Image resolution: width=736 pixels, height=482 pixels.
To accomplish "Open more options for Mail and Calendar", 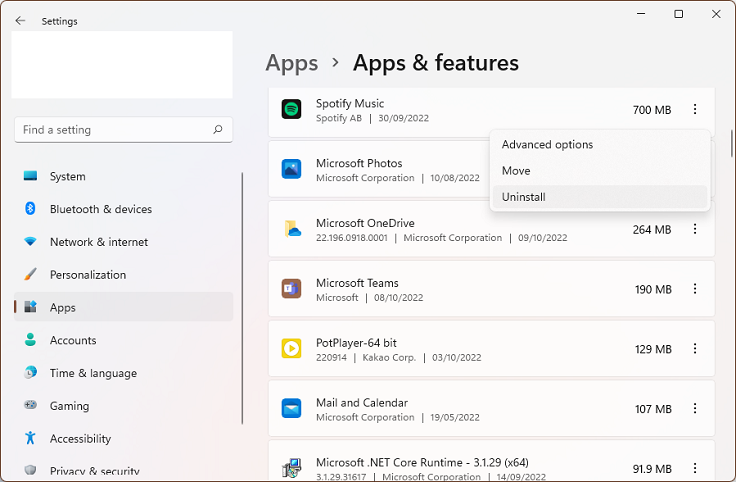I will 695,408.
